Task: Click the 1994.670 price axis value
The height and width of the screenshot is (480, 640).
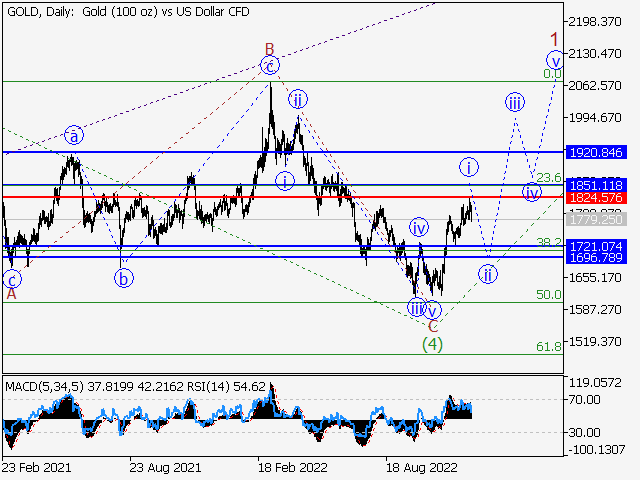Action: click(595, 118)
